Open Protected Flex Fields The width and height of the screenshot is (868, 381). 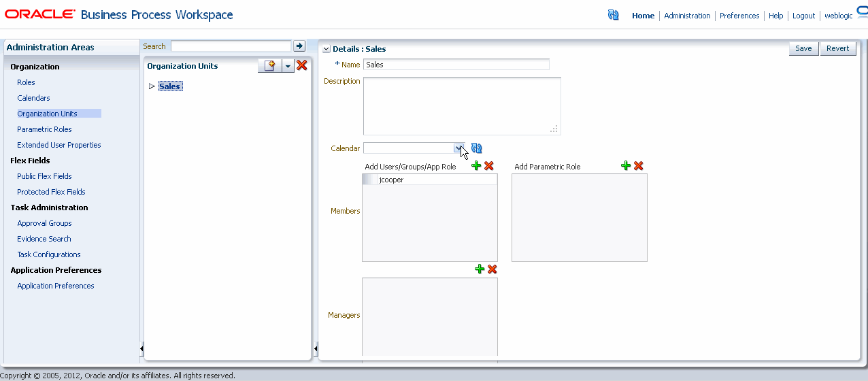coord(51,192)
